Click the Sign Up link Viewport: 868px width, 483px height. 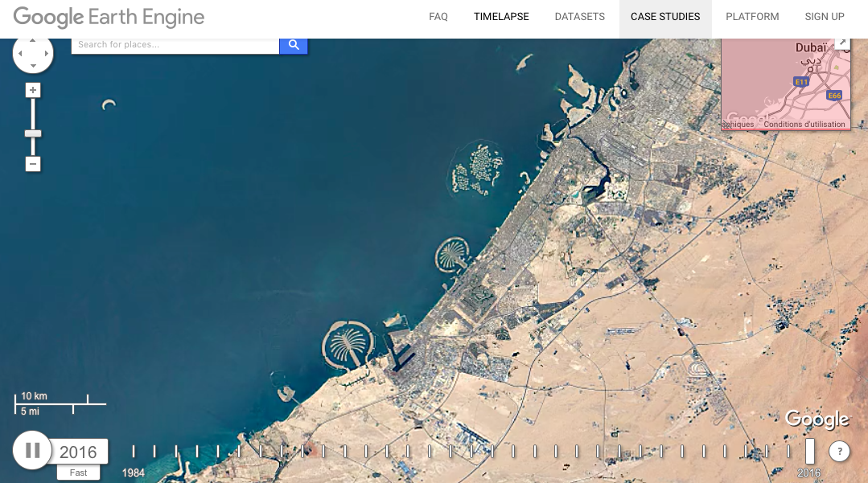pos(825,17)
